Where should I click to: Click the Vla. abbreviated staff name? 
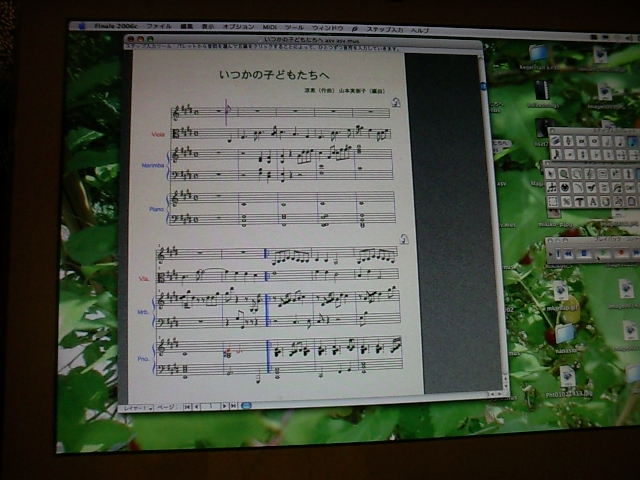pyautogui.click(x=144, y=279)
